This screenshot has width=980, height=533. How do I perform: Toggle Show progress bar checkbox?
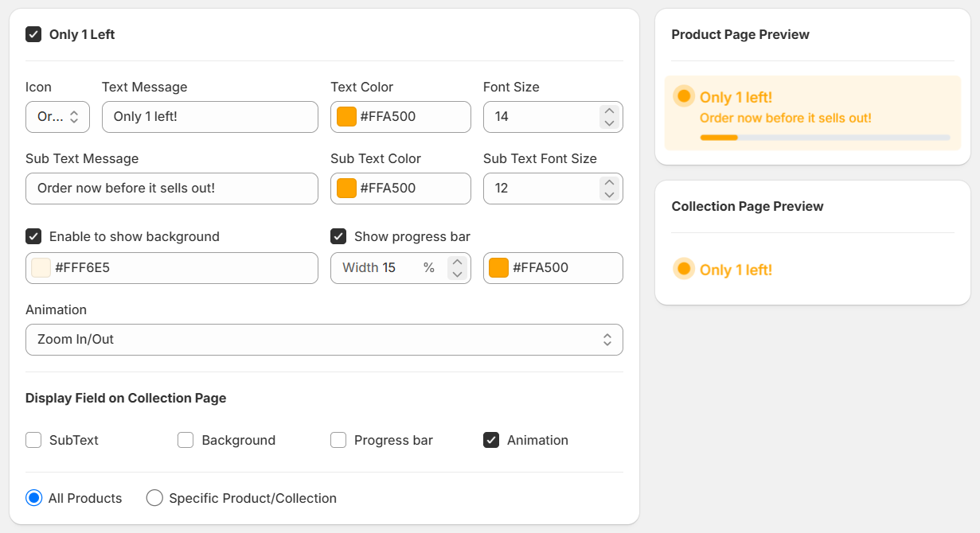pyautogui.click(x=338, y=236)
